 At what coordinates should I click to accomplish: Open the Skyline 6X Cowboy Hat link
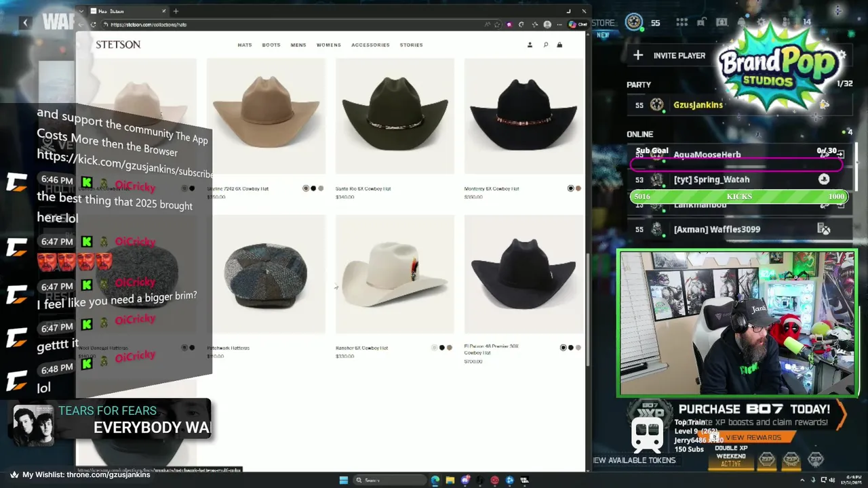pyautogui.click(x=238, y=188)
